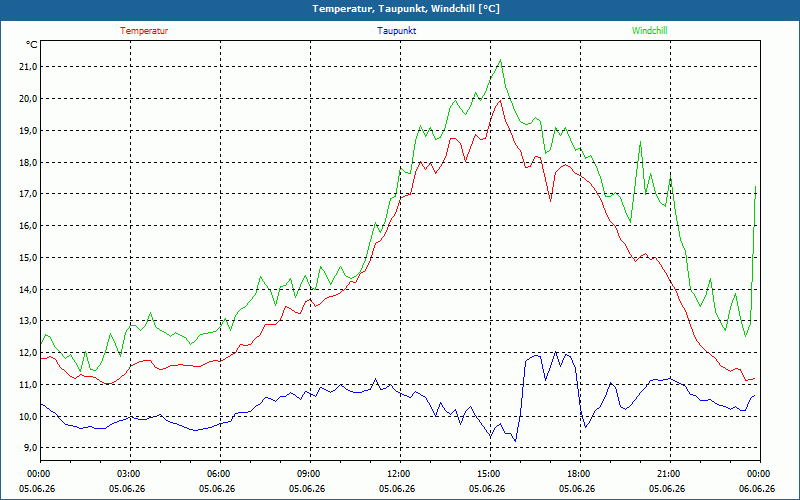Click the blue Taupunkt legend label

coord(396,31)
